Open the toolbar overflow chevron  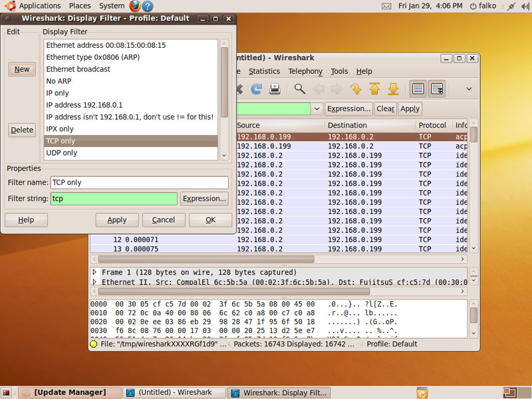469,88
